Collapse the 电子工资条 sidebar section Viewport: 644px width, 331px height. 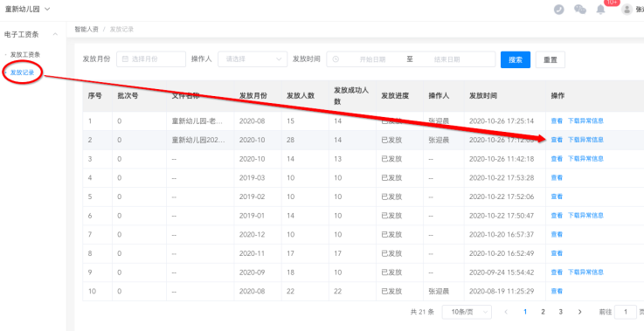tap(55, 34)
